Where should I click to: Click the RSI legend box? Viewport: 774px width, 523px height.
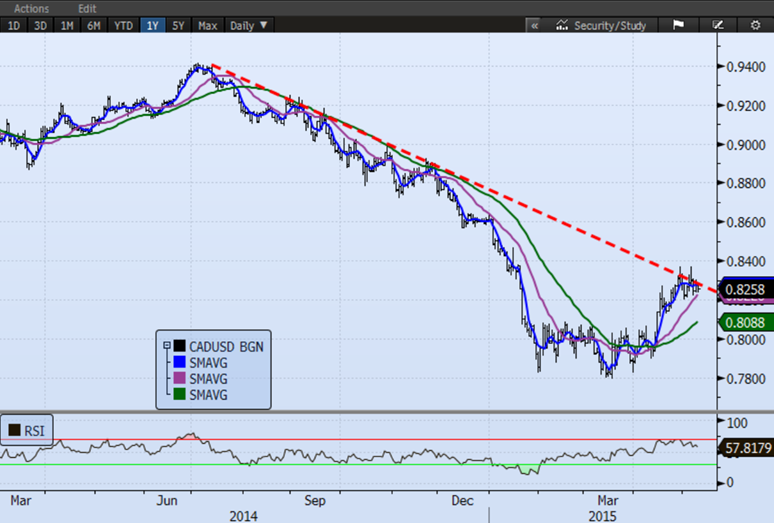(x=28, y=432)
